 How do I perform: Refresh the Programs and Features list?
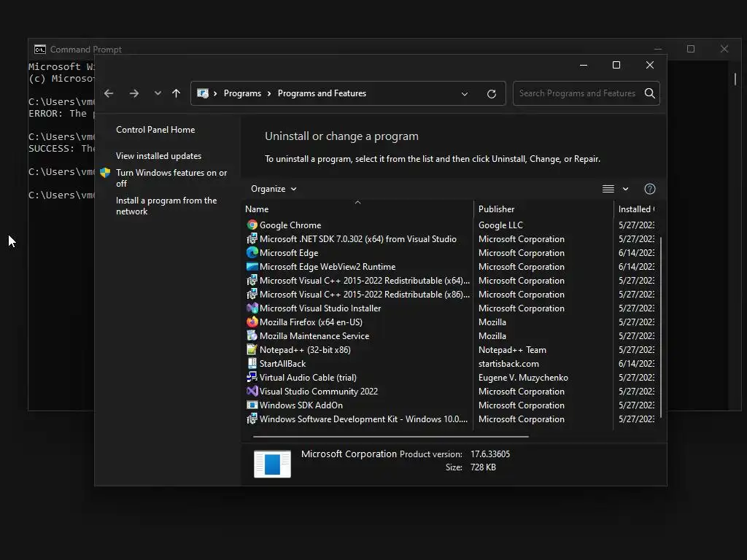[x=492, y=93]
